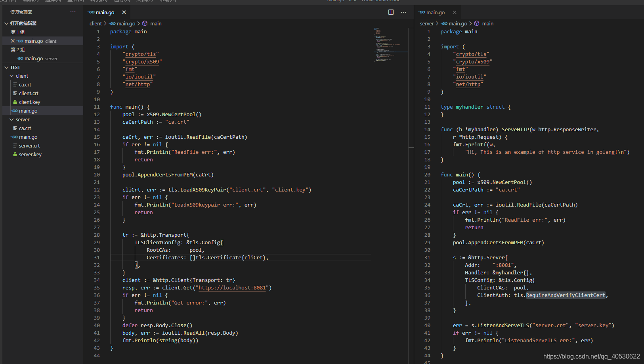Click "io/ioutil" import link in client code
The height and width of the screenshot is (364, 644).
coord(139,77)
